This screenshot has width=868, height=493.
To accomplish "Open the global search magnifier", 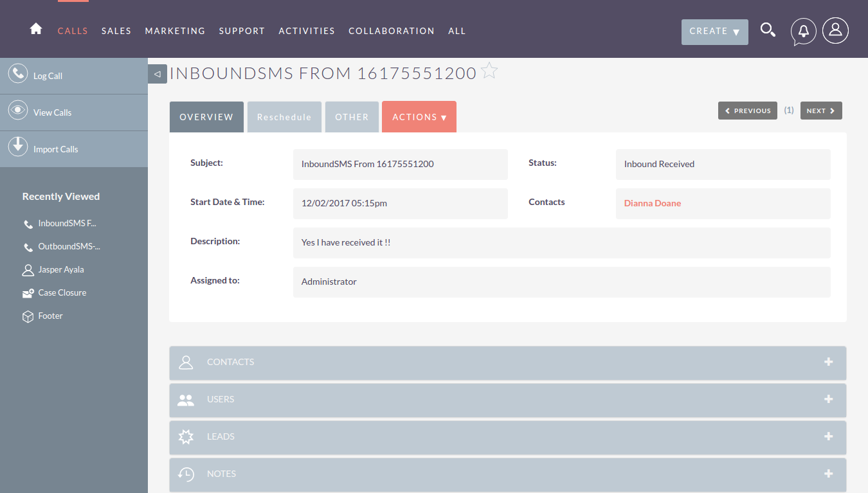I will pos(768,30).
